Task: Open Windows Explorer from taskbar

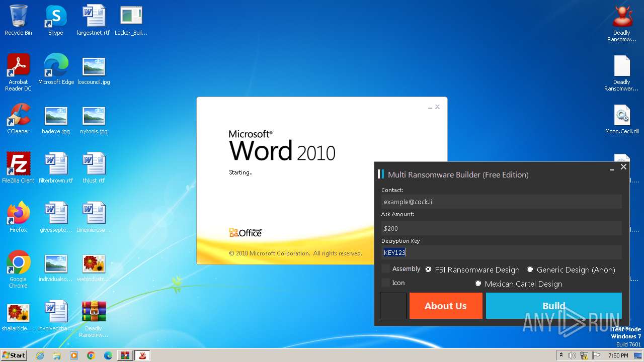Action: click(57, 355)
